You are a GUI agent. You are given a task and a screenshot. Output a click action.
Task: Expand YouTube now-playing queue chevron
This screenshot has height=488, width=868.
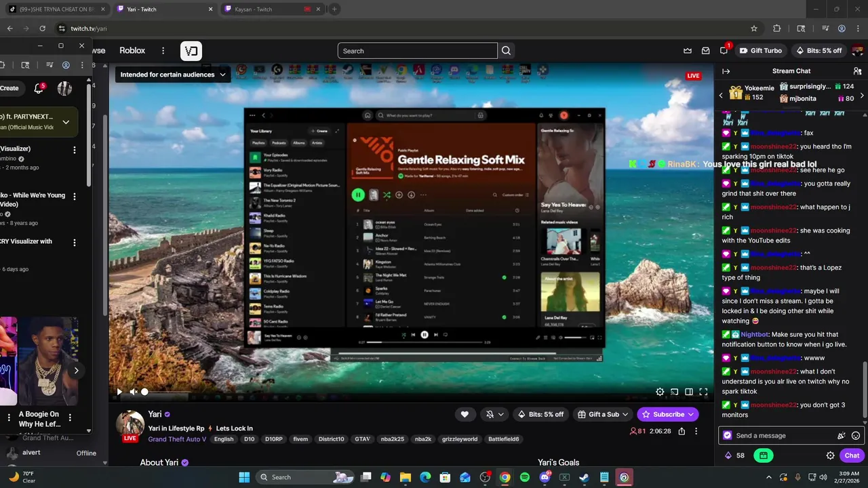point(66,122)
